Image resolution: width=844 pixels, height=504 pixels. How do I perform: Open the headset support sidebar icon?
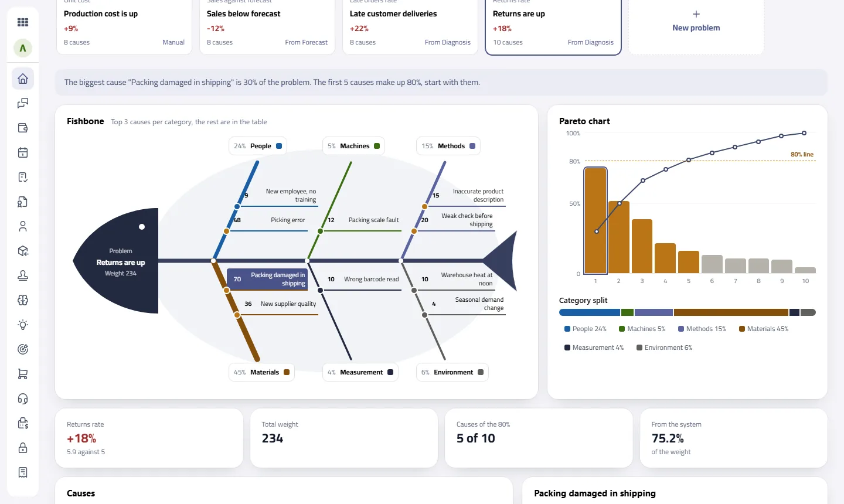pos(23,399)
